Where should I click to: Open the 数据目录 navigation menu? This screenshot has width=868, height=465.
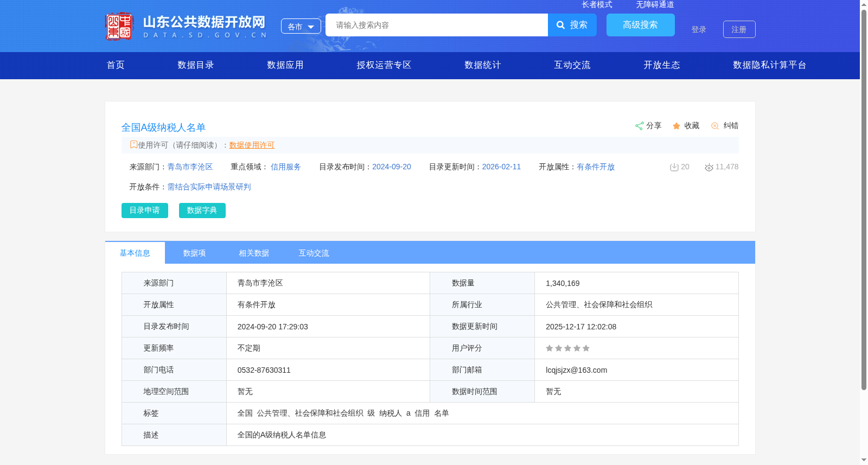pyautogui.click(x=196, y=65)
